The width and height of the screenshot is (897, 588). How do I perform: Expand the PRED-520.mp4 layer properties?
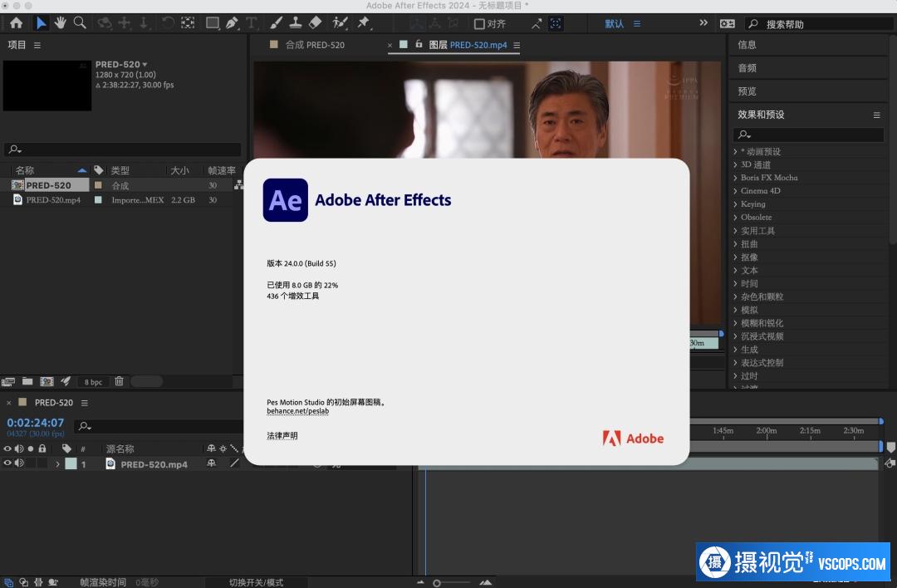tap(57, 464)
